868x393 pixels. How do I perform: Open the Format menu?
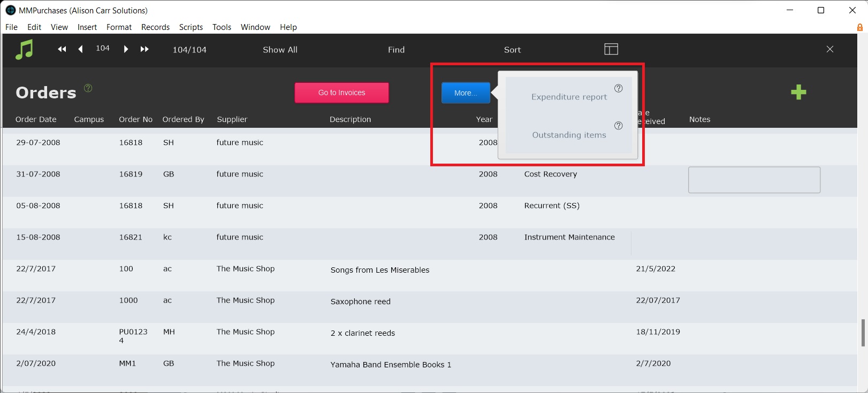[119, 27]
